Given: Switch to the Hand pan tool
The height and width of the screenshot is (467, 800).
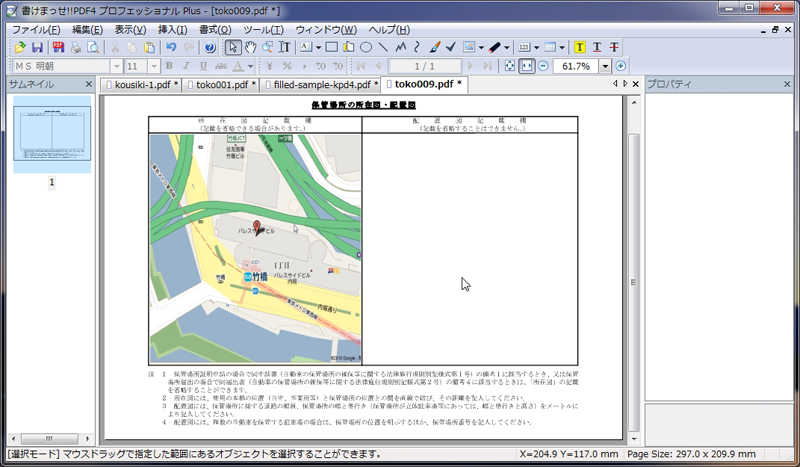Looking at the screenshot, I should (250, 47).
